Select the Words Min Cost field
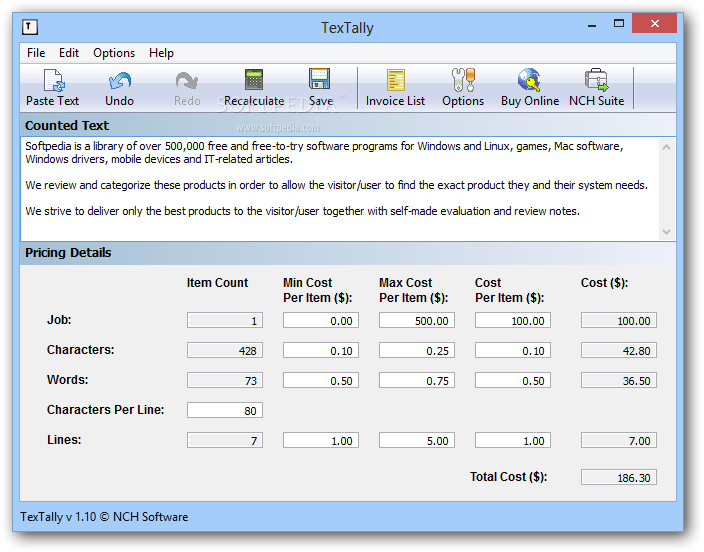Viewport: 704px width, 552px height. point(320,381)
